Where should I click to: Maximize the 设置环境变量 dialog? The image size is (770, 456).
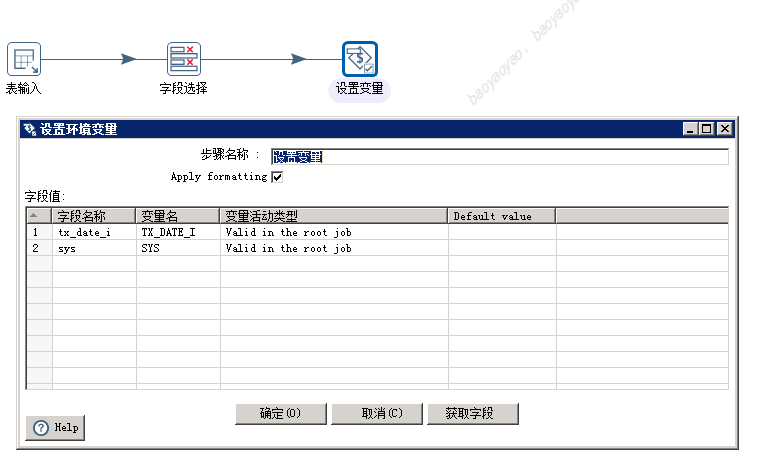coord(707,129)
